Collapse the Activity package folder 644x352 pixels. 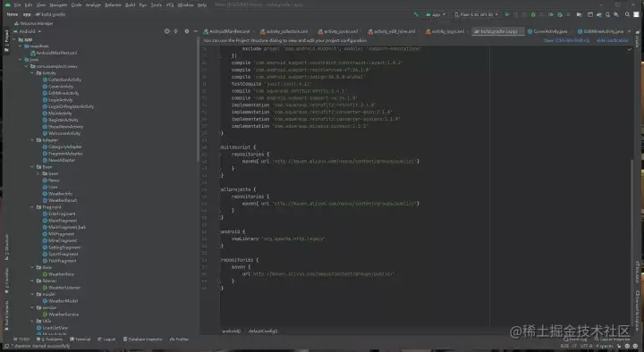[32, 73]
